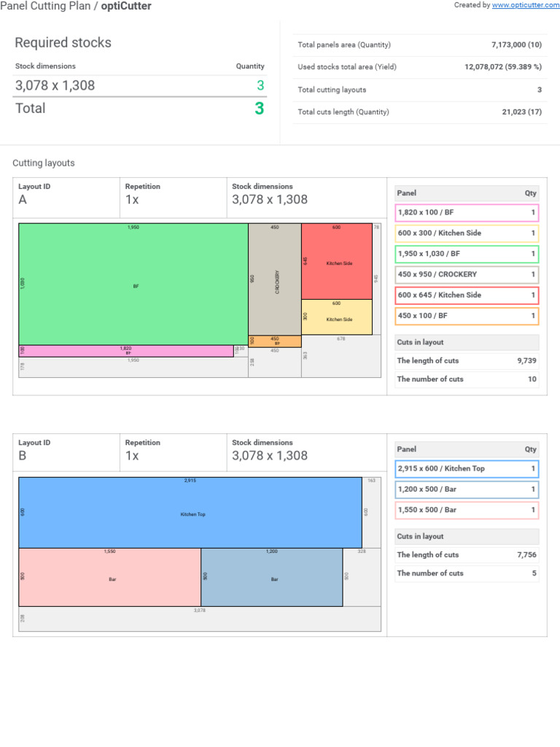560x747 pixels.
Task: Click the 'Cutting layouts' section heading
Action: pyautogui.click(x=44, y=163)
